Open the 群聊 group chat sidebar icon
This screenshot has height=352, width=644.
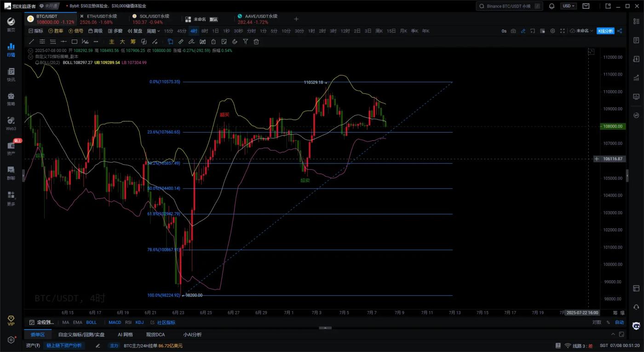[11, 173]
